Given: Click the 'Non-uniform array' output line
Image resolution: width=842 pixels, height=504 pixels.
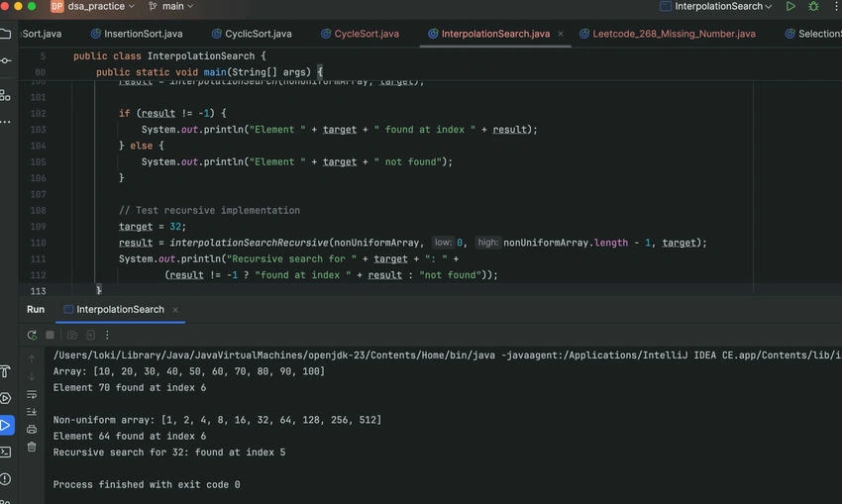Looking at the screenshot, I should coord(217,420).
